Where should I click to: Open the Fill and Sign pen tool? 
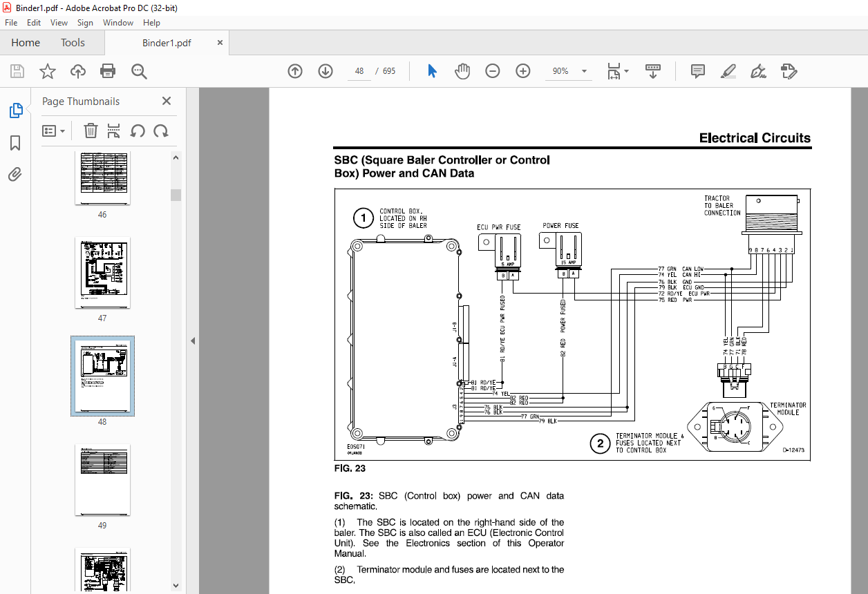coord(759,71)
